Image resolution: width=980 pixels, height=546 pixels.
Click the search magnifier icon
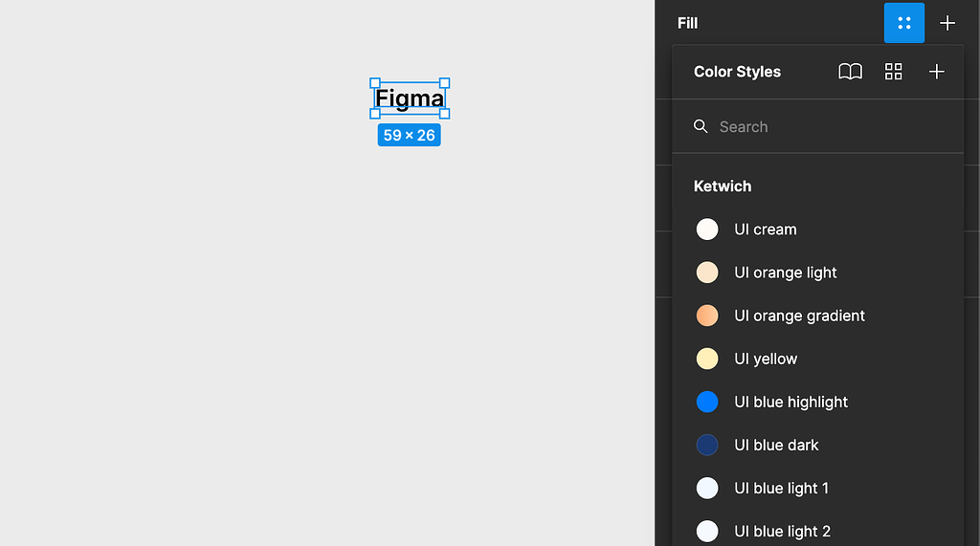click(701, 126)
